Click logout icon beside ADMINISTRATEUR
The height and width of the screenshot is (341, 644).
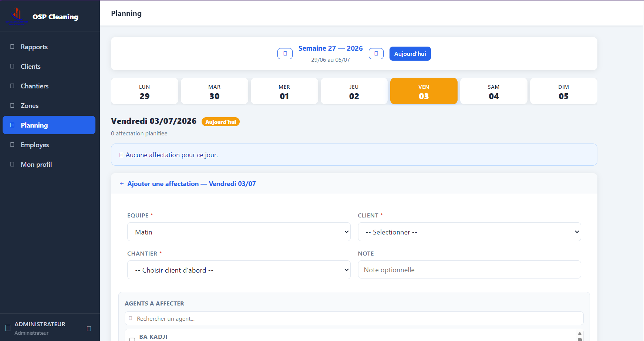(89, 328)
